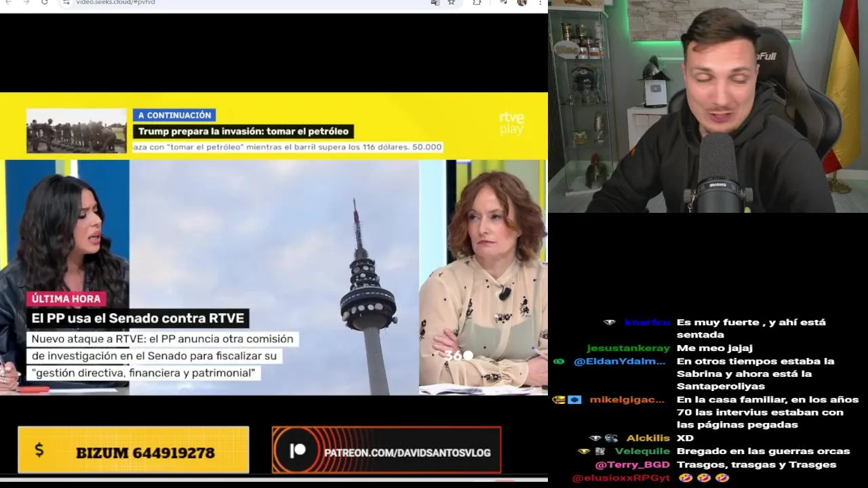
Task: Click headline 'El PP usa el Senado contra RTVE'
Action: tap(138, 318)
